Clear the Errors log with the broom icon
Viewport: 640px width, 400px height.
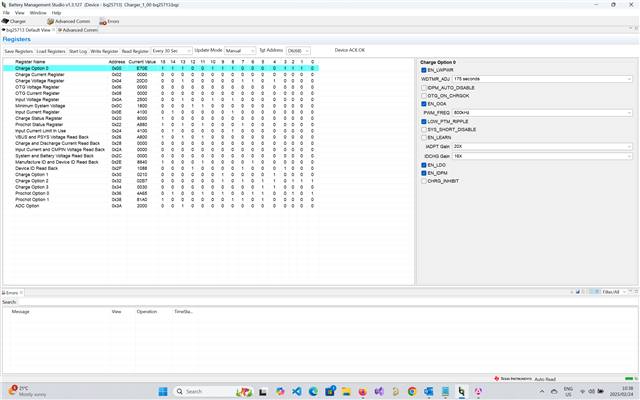tap(571, 292)
